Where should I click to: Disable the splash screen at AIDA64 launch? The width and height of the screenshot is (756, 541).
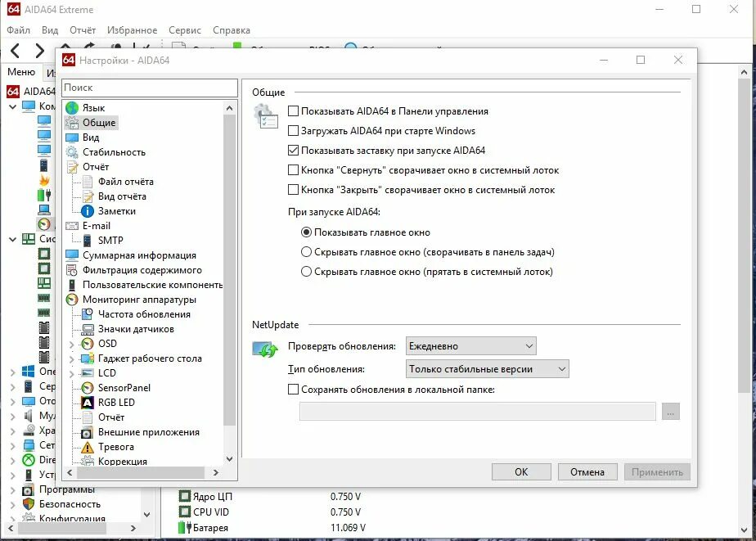[x=293, y=151]
